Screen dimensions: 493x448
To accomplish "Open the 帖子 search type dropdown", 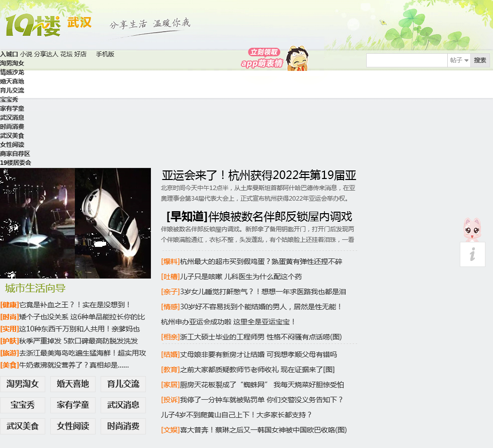I will (x=459, y=60).
